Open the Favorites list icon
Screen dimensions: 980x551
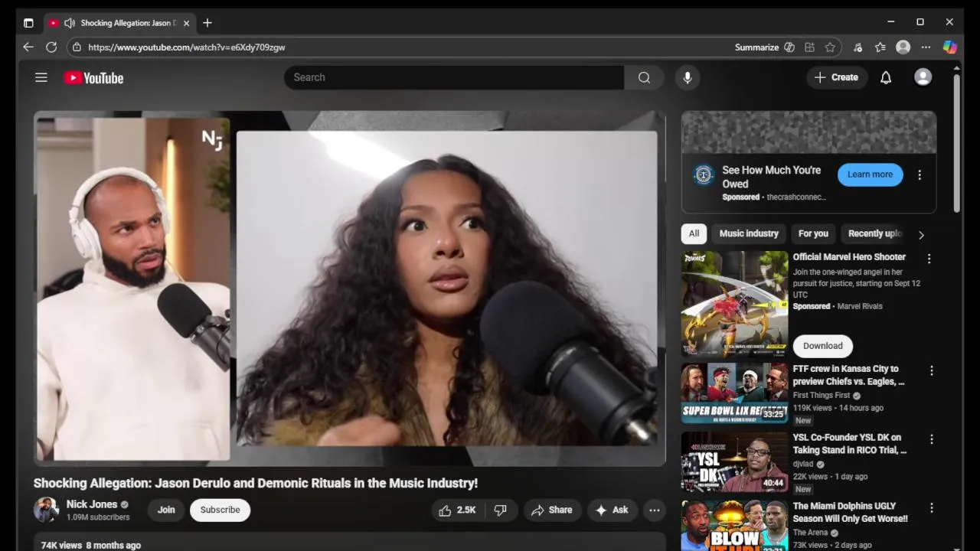click(880, 47)
